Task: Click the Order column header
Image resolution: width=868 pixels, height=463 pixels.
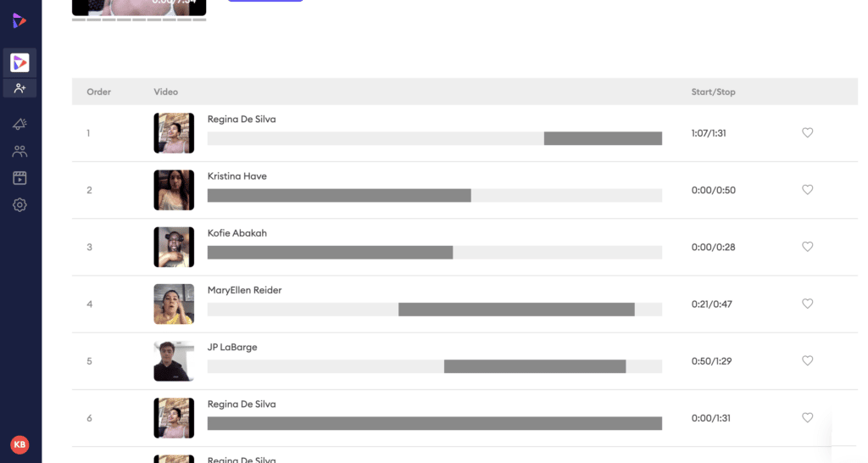Action: click(x=98, y=92)
